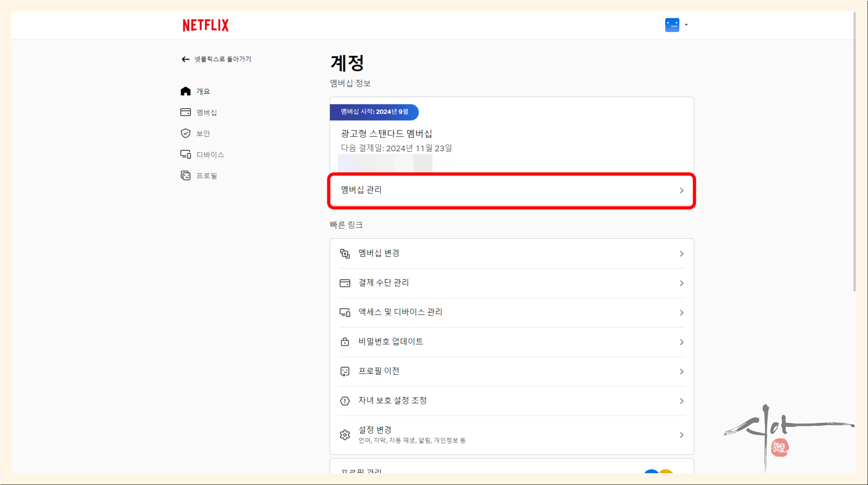Open the 멤버십 sidebar item
Viewport: 868px width, 485px height.
206,112
